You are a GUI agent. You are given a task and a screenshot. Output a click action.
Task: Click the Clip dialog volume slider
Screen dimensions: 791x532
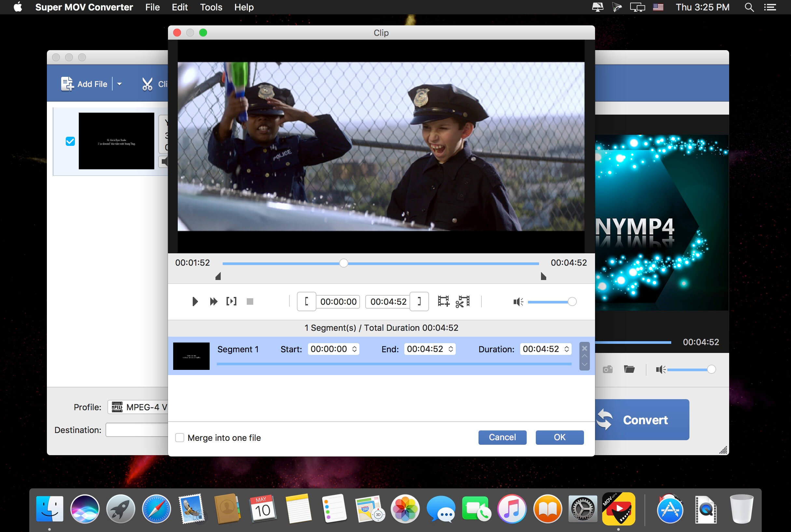pyautogui.click(x=552, y=301)
